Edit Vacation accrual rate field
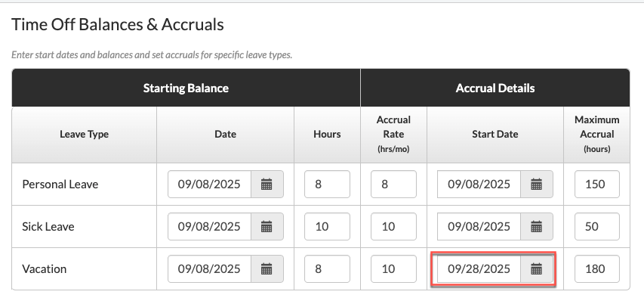Screen dimensions: 644x304 (393, 269)
